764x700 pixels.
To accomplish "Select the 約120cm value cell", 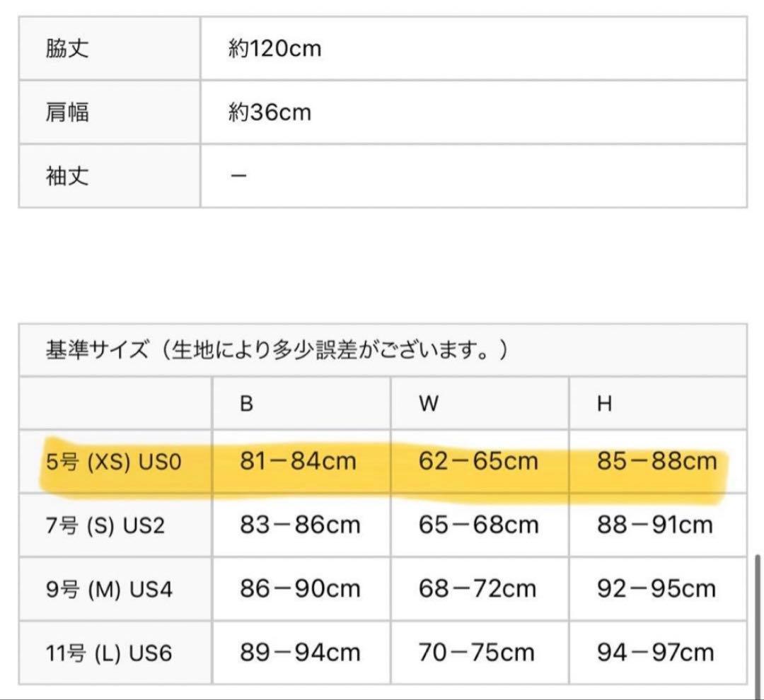I will (x=274, y=49).
